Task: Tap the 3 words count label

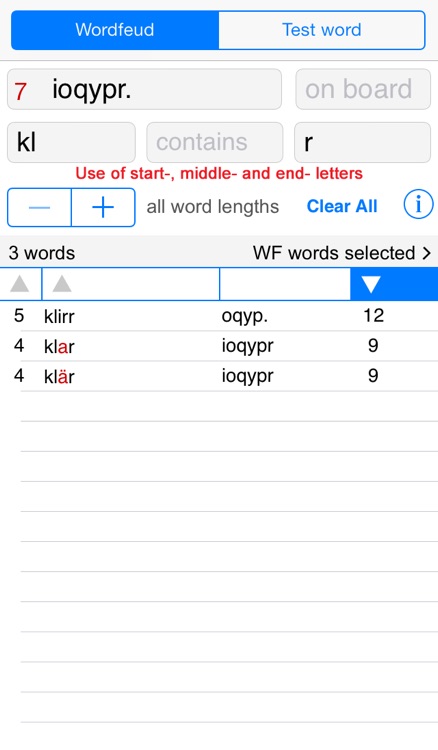Action: click(x=42, y=253)
